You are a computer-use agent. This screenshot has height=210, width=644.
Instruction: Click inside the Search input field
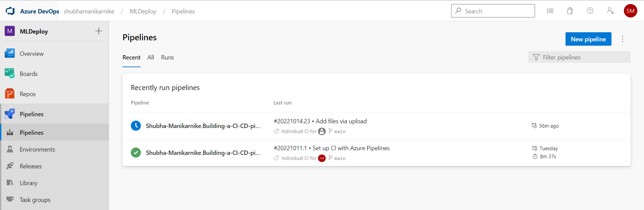click(x=492, y=10)
